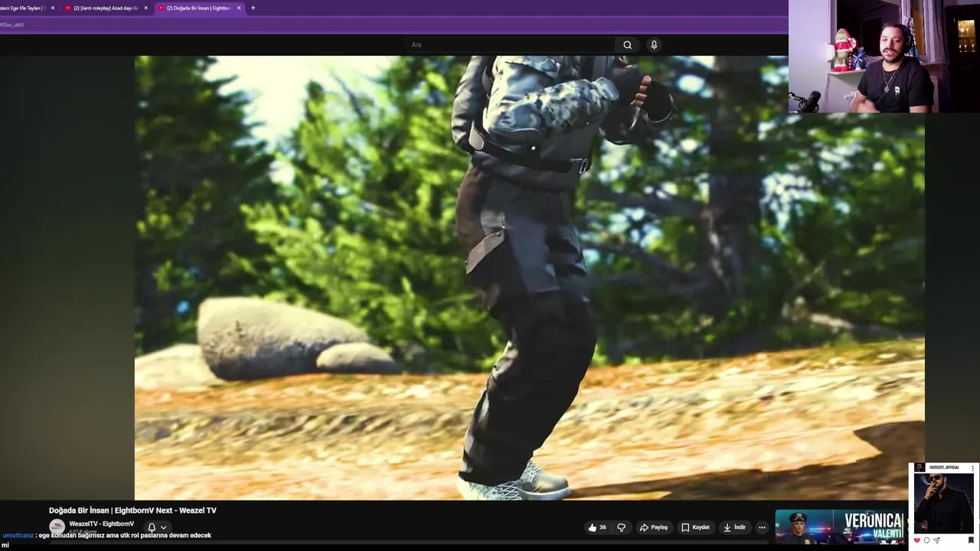Image resolution: width=980 pixels, height=551 pixels.
Task: Click the paper-plane send icon on overlay
Action: point(936,540)
